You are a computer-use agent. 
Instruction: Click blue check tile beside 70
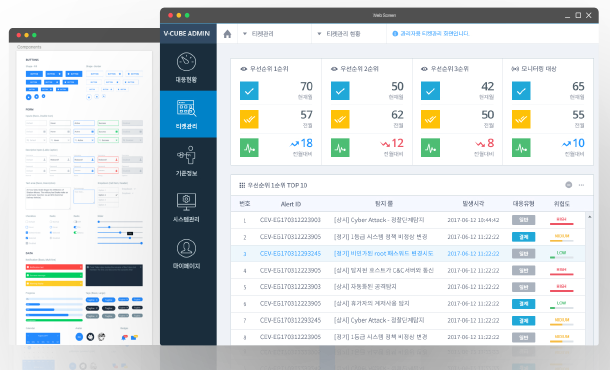point(249,91)
